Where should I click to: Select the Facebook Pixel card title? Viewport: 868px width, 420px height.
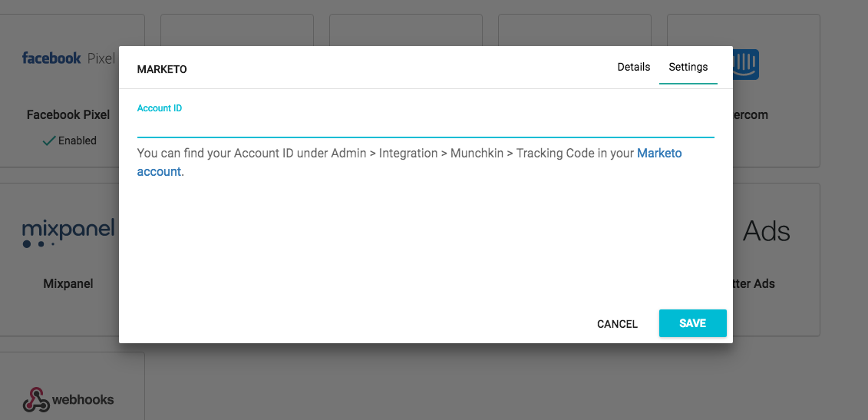(68, 114)
